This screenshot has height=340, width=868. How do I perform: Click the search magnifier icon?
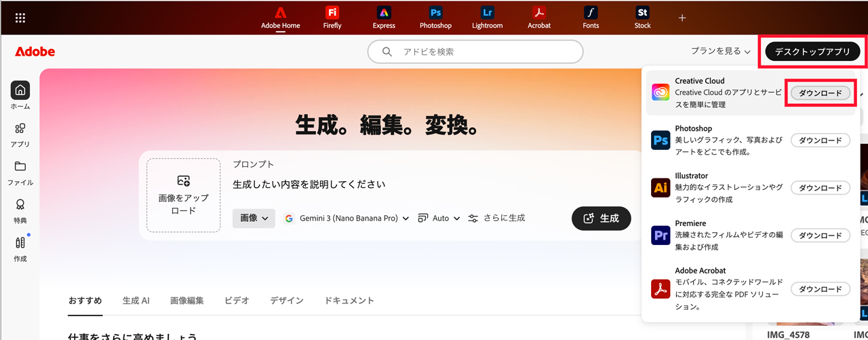pos(387,52)
